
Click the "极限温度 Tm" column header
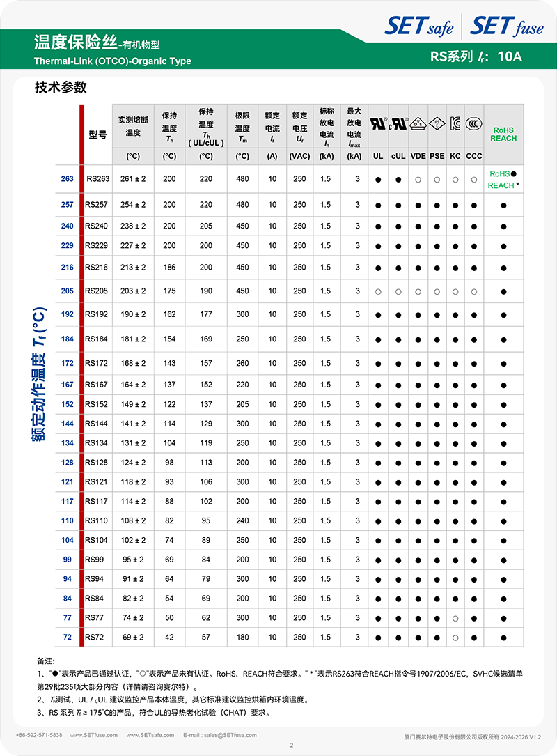click(242, 128)
